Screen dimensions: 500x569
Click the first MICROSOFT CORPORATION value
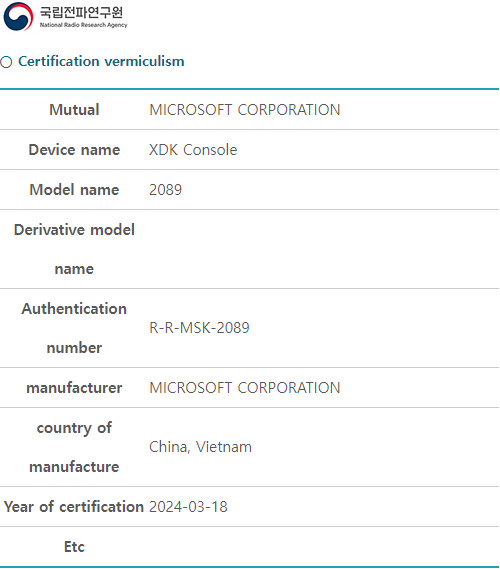(245, 110)
